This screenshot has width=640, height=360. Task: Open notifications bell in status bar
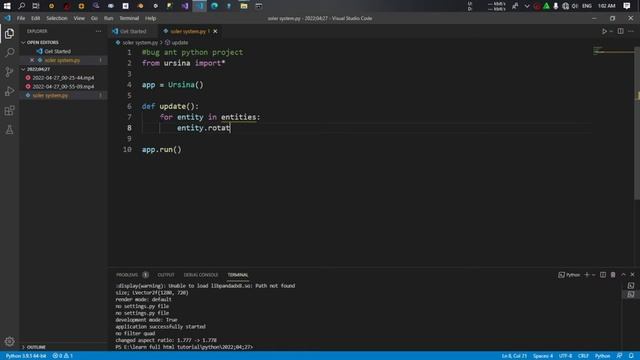pyautogui.click(x=631, y=356)
